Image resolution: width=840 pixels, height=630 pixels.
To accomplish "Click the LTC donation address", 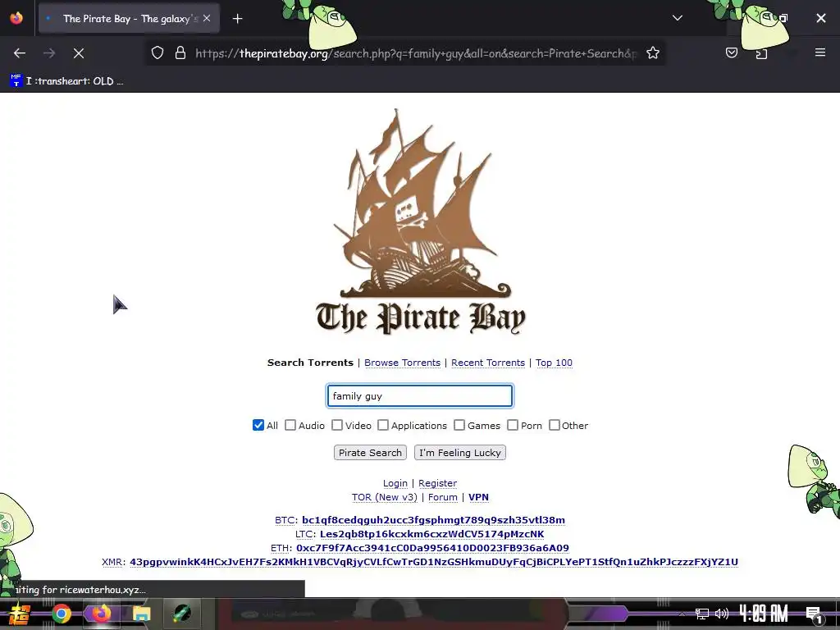I will tap(431, 534).
